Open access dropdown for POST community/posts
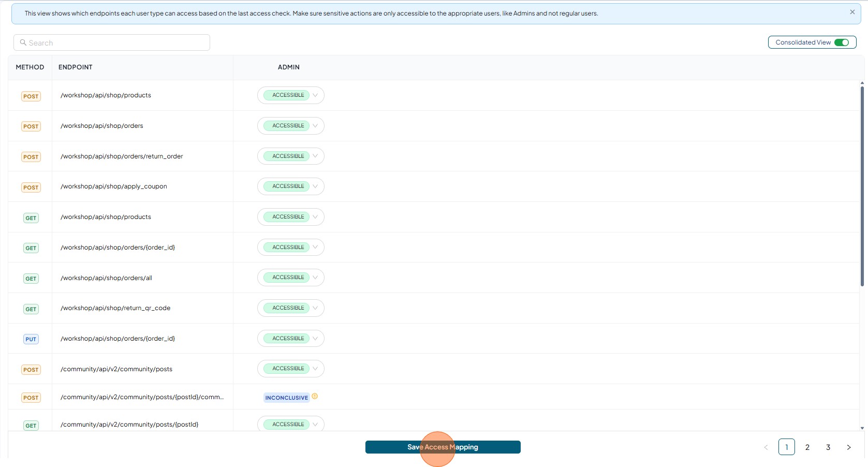 click(x=291, y=369)
